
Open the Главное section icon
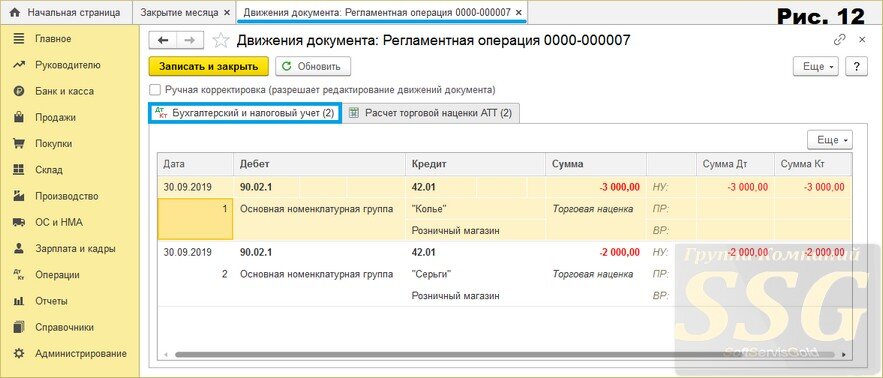(x=19, y=39)
